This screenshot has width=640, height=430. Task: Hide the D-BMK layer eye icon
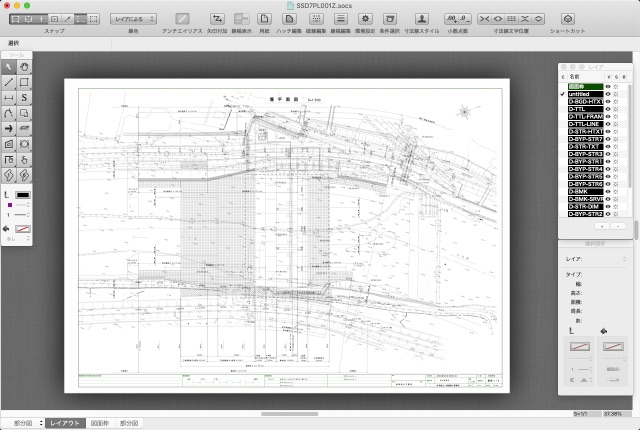click(x=607, y=190)
